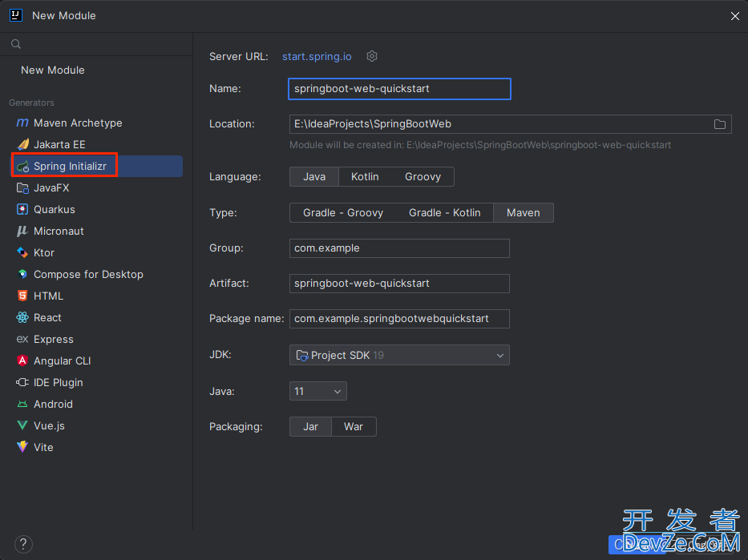Pick the Vite generator icon
Screen dimensions: 748x560
tap(22, 447)
